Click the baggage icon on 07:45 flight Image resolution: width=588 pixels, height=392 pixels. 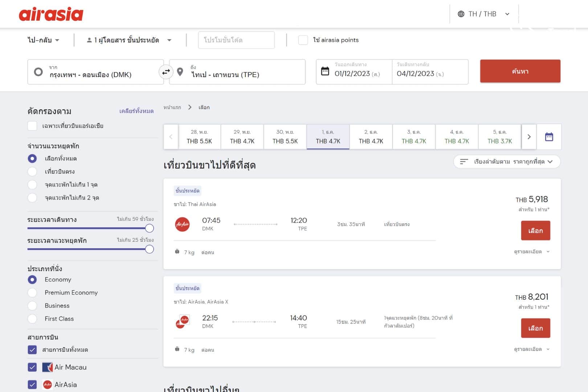177,252
